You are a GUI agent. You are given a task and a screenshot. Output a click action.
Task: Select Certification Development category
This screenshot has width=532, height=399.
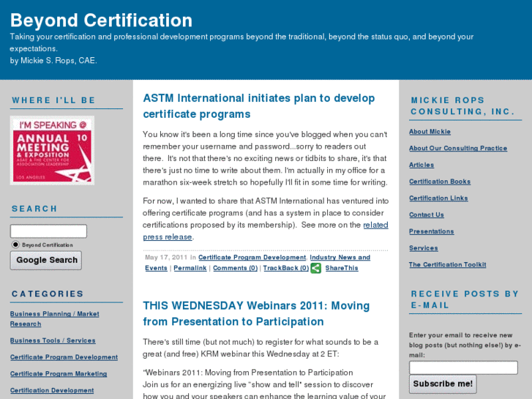52,390
